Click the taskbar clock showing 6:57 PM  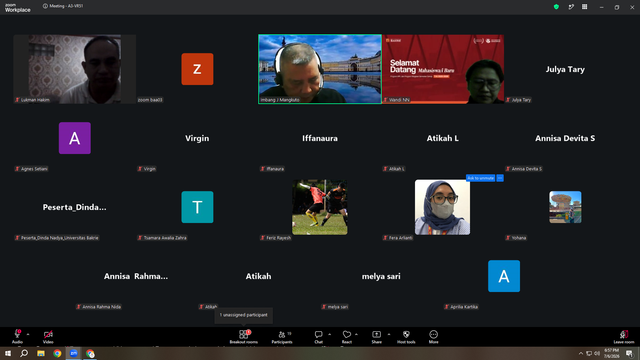[x=611, y=353]
